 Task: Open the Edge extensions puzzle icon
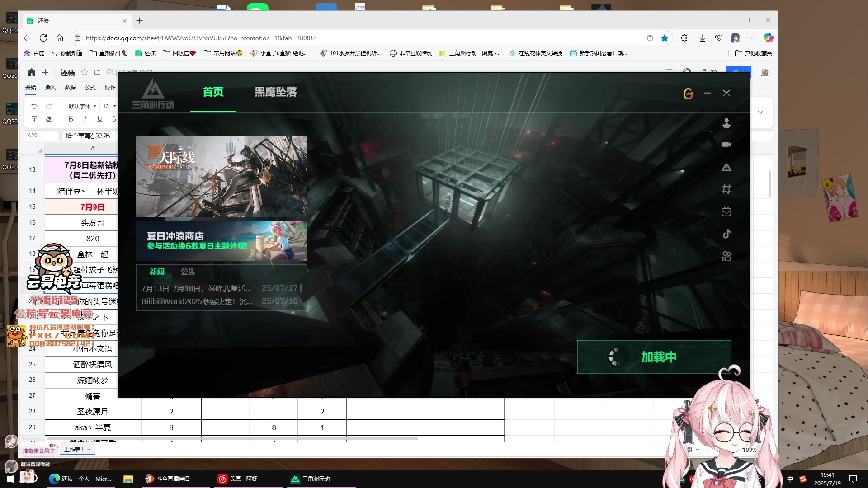[684, 38]
